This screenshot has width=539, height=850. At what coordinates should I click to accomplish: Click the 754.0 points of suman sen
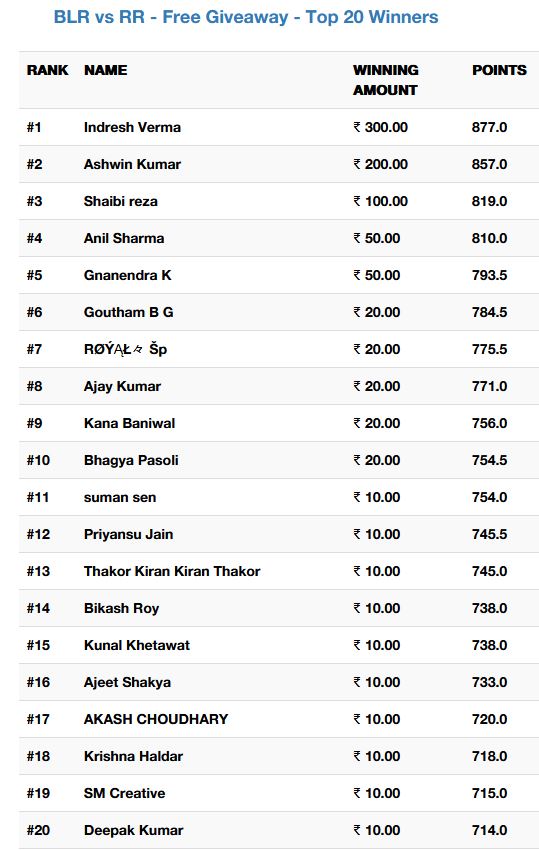[490, 497]
